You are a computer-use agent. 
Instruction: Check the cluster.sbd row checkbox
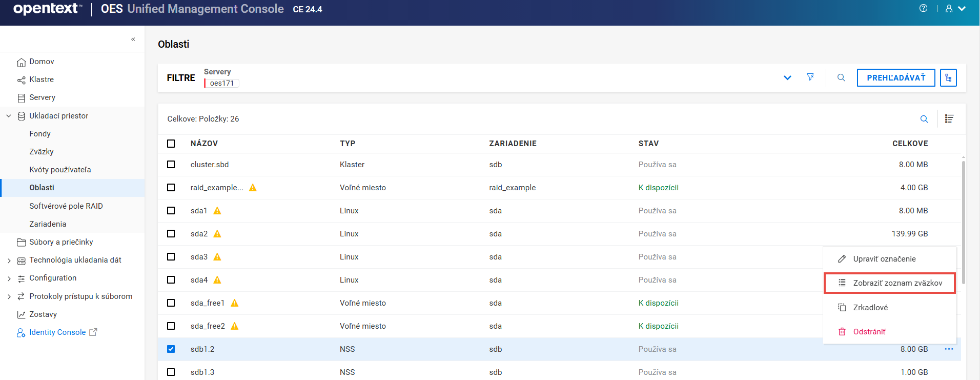point(171,165)
